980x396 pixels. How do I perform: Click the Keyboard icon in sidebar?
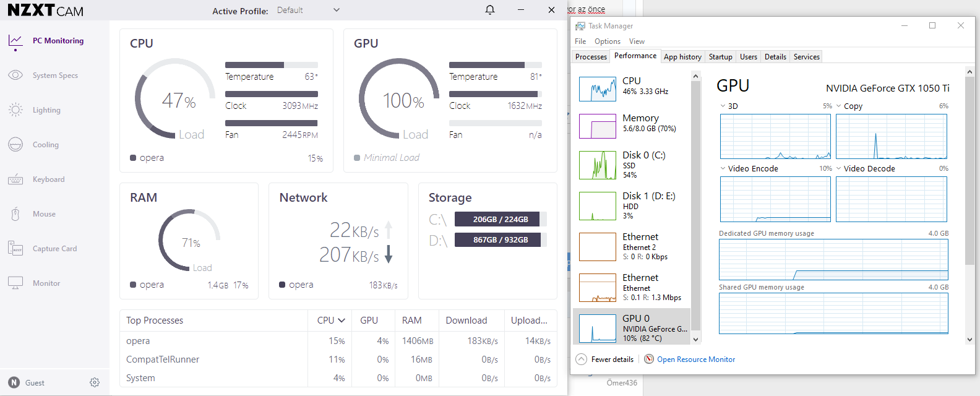15,179
